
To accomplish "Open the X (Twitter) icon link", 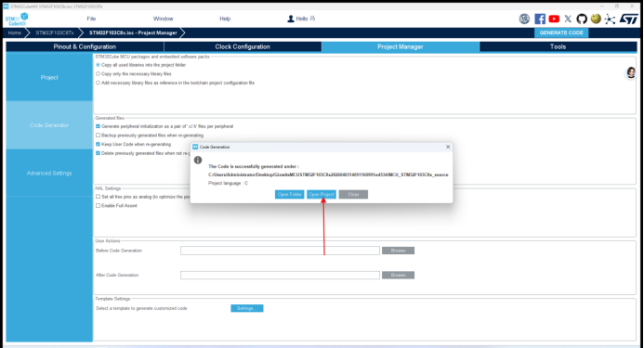I will point(568,19).
